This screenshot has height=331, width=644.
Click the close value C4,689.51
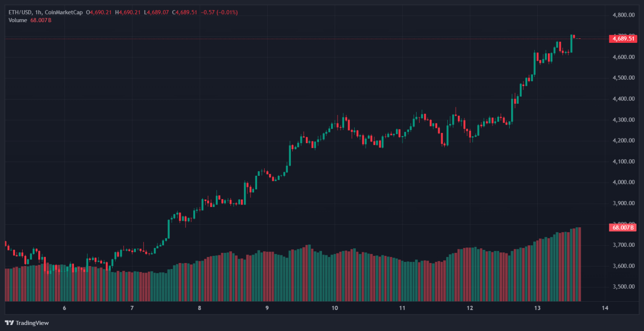click(x=184, y=12)
